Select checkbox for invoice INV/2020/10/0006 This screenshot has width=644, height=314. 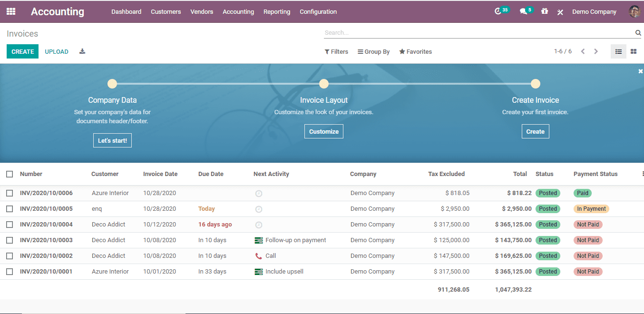click(x=10, y=193)
